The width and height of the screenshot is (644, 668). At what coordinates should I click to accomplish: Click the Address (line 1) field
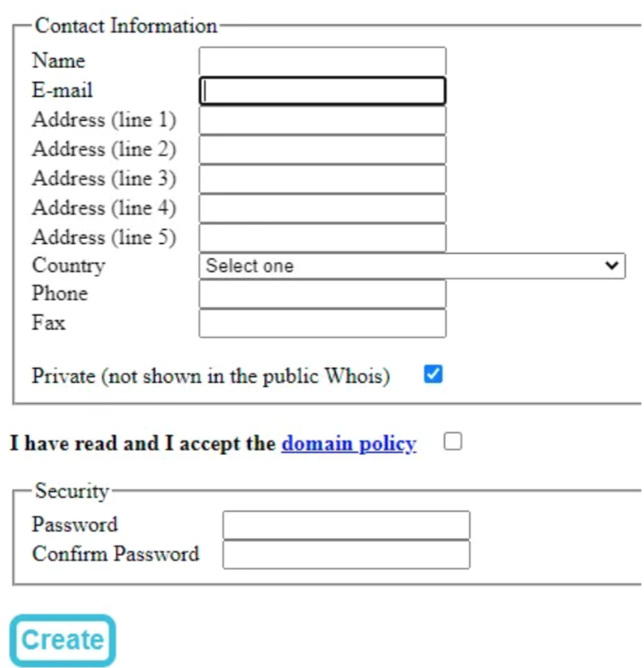322,121
